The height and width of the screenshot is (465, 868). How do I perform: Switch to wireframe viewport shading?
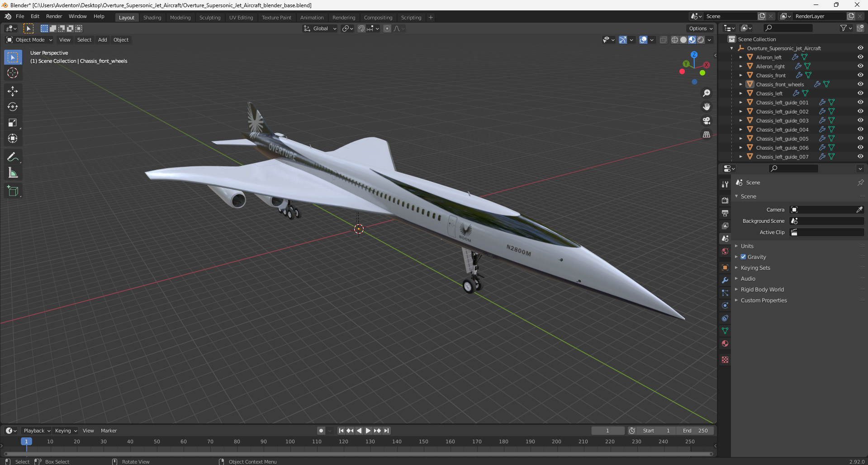coord(674,40)
